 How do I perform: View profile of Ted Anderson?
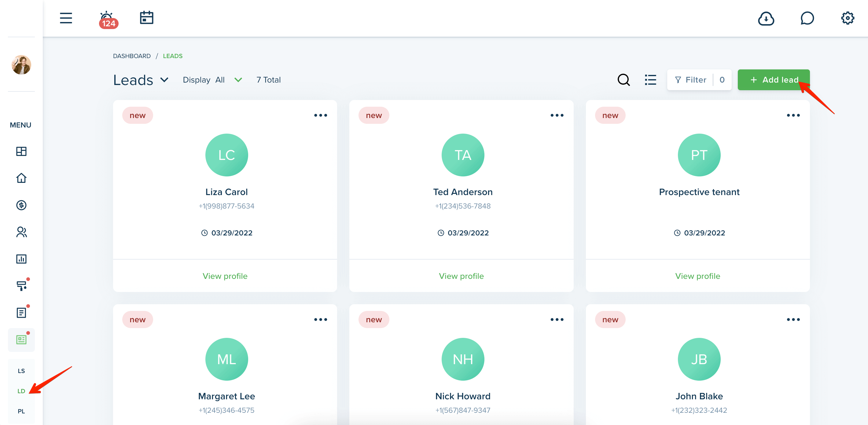[461, 276]
